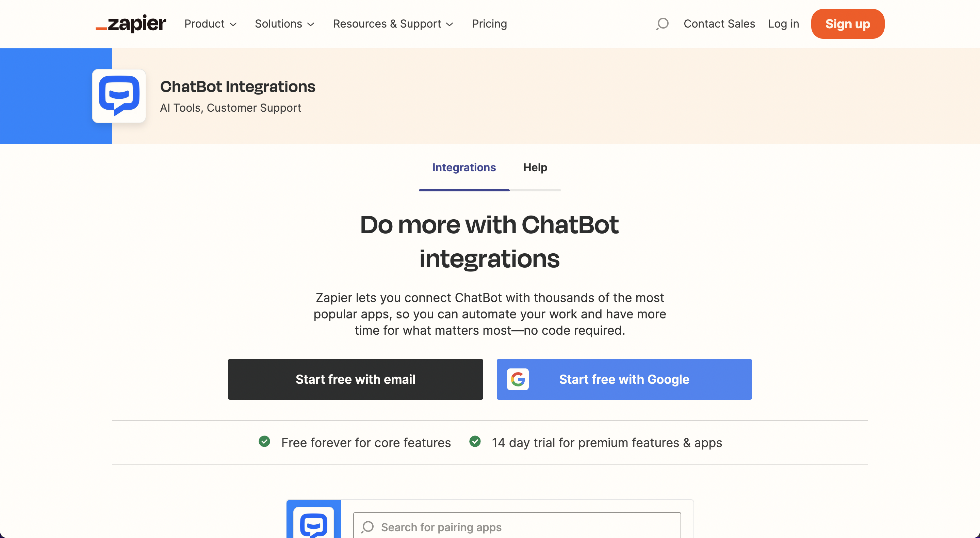Click the ChatBot app logo in banner

[x=119, y=96]
